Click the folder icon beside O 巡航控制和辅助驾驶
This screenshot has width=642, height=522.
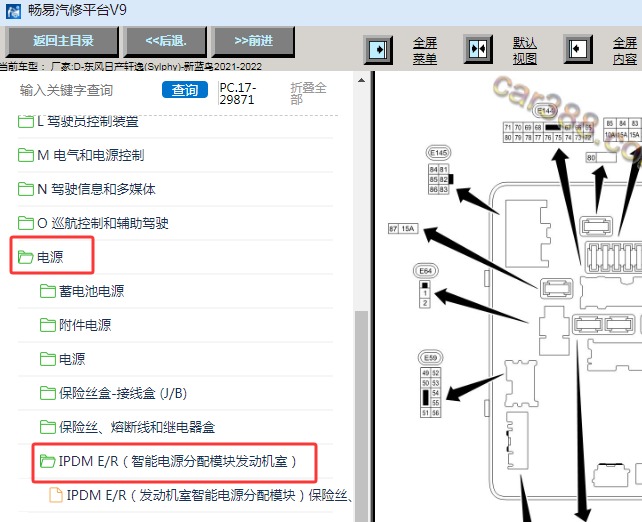pos(26,223)
